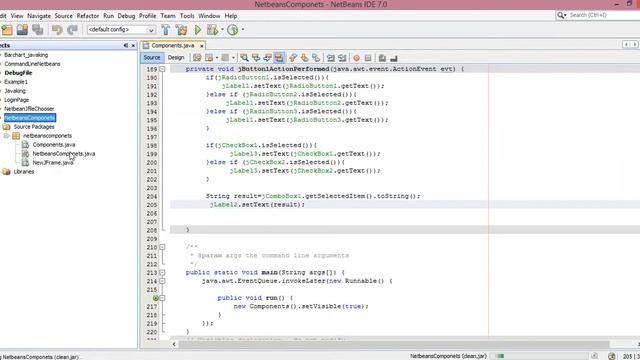This screenshot has width=640, height=360.
Task: Click the Shift Line Left icon
Action: point(331,58)
